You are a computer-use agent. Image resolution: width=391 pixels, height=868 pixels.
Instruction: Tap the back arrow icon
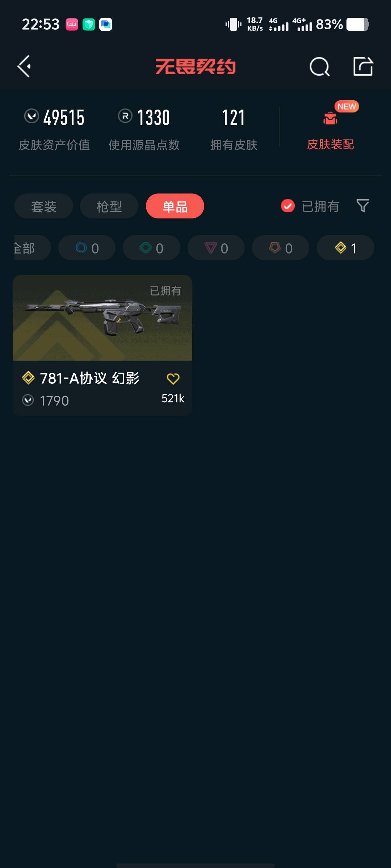tap(24, 67)
